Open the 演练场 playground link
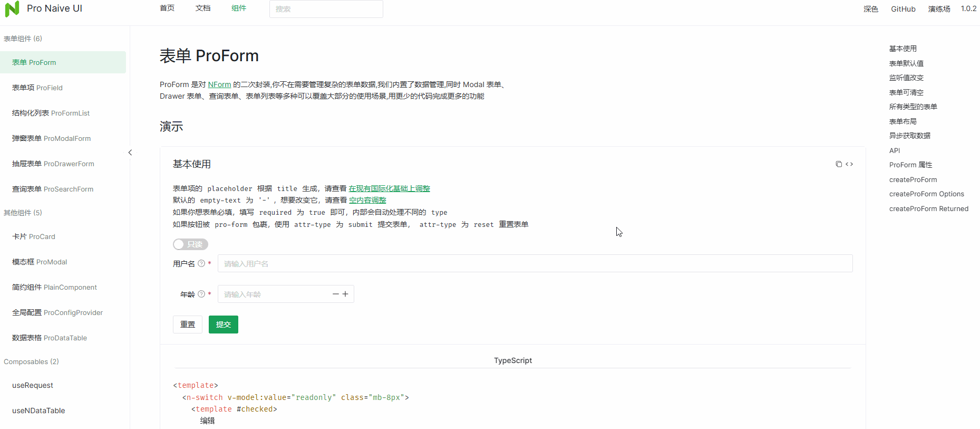 click(x=939, y=9)
